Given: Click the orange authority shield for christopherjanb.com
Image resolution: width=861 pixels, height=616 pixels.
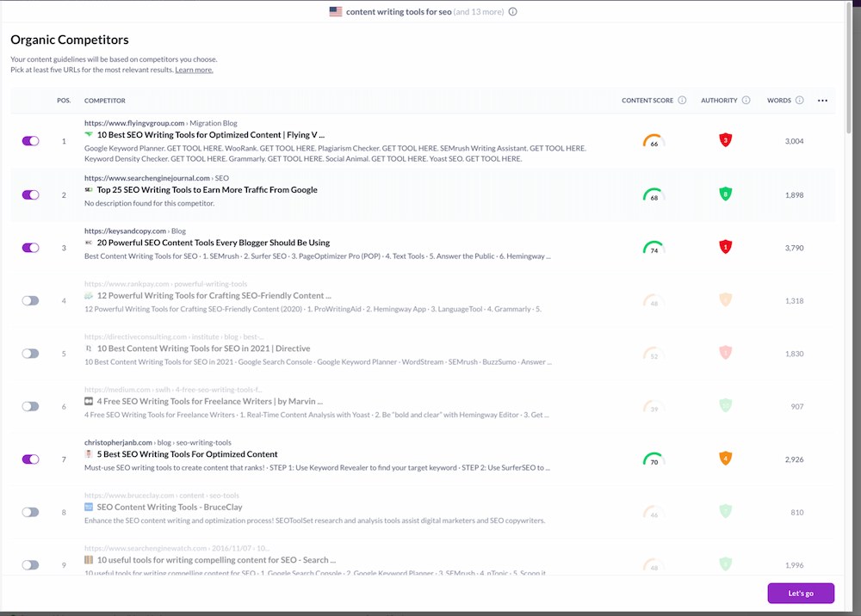Looking at the screenshot, I should click(x=726, y=459).
